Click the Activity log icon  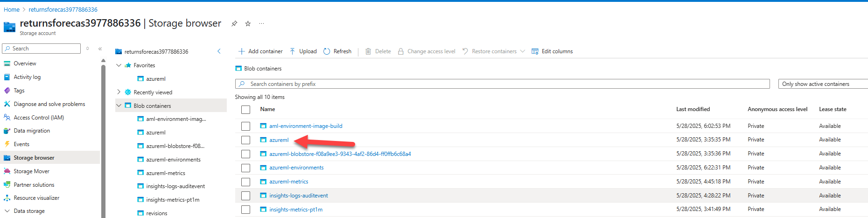click(7, 77)
